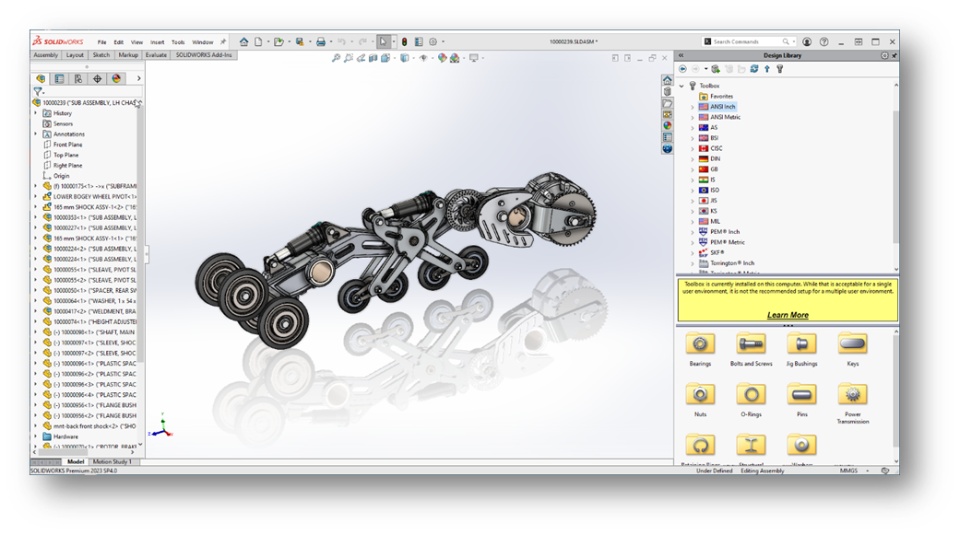Collapse the Toolbox tree node

pos(682,86)
